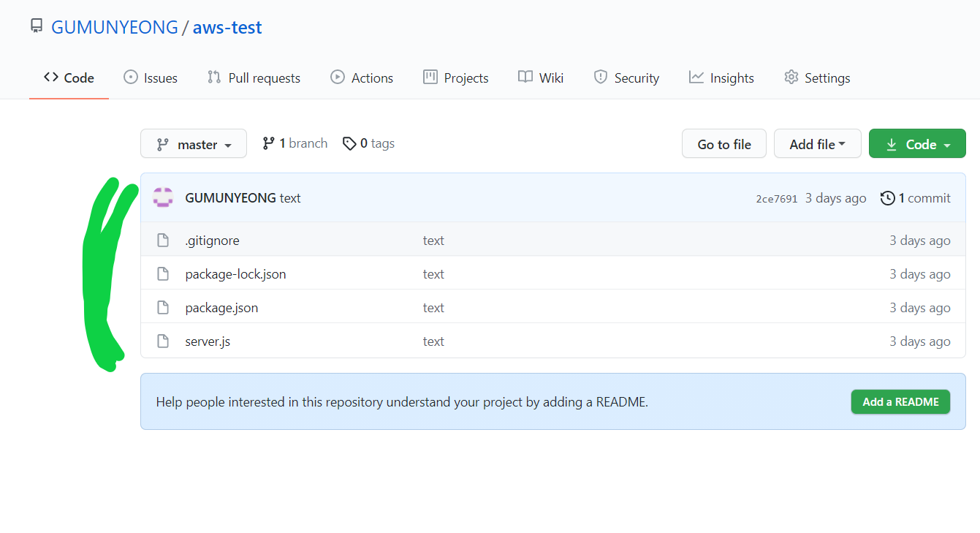Open the Wiki tab

tap(541, 78)
